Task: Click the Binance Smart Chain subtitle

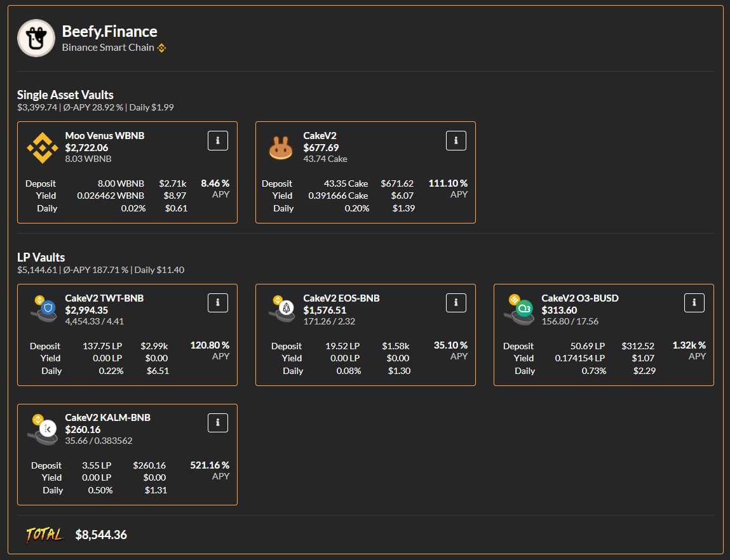Action: pyautogui.click(x=108, y=48)
